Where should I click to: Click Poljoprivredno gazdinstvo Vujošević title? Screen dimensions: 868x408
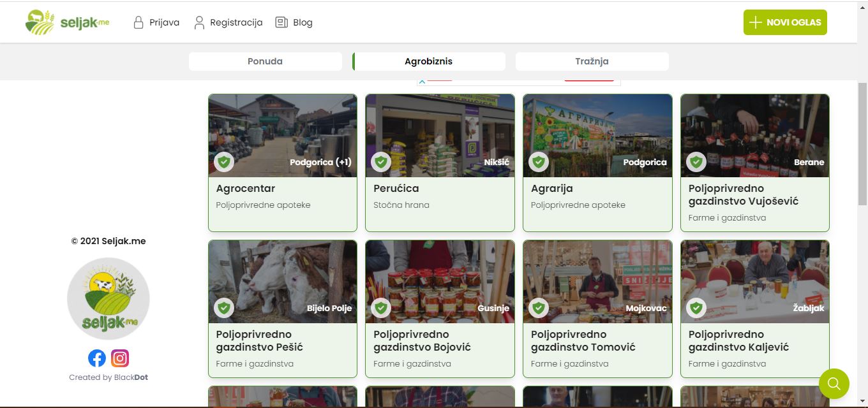click(744, 195)
